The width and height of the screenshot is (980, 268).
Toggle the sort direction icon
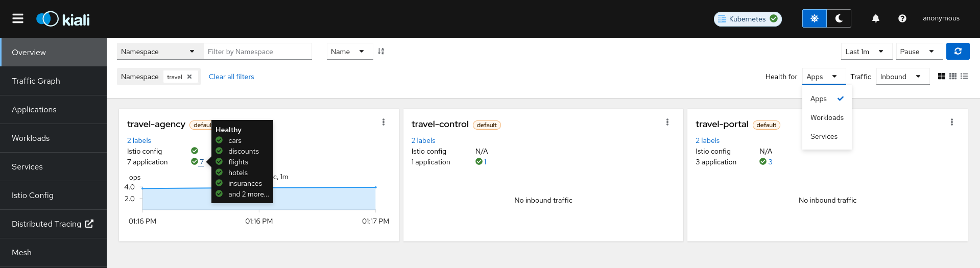point(381,52)
